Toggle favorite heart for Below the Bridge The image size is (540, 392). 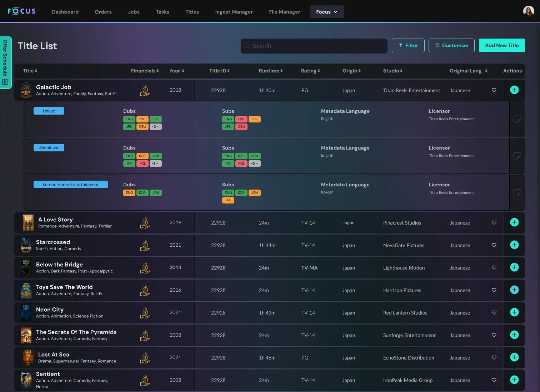tap(494, 268)
